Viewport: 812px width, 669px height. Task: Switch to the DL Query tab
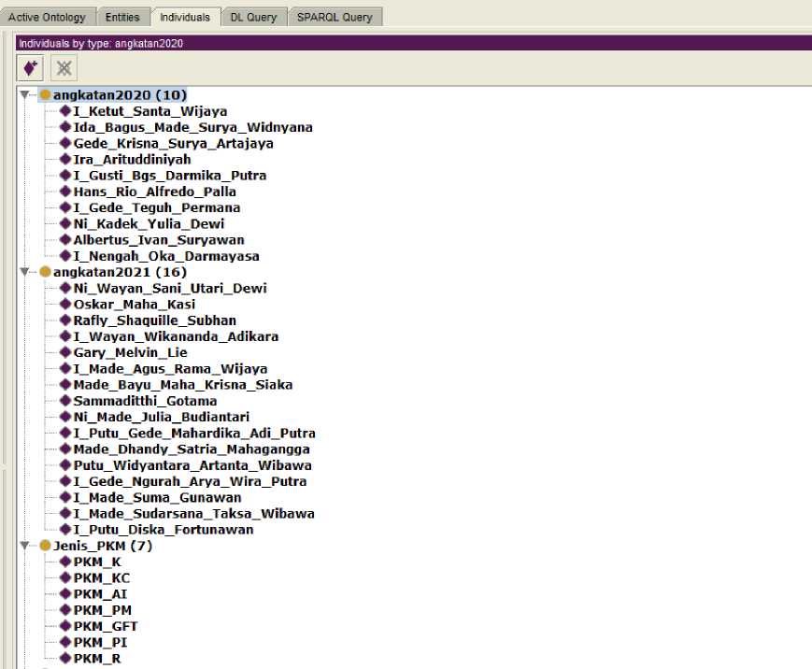click(x=253, y=17)
